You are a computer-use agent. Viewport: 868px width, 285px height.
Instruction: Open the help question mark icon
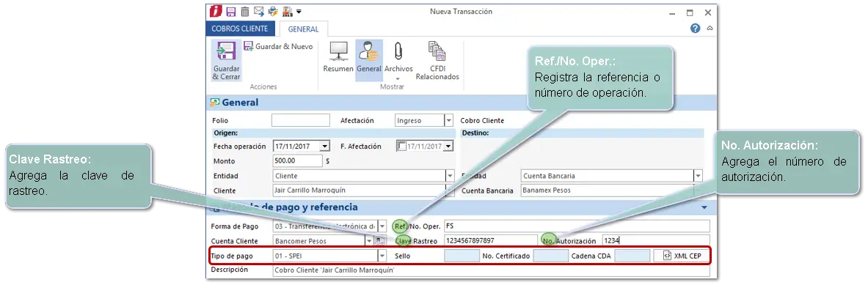(x=696, y=29)
